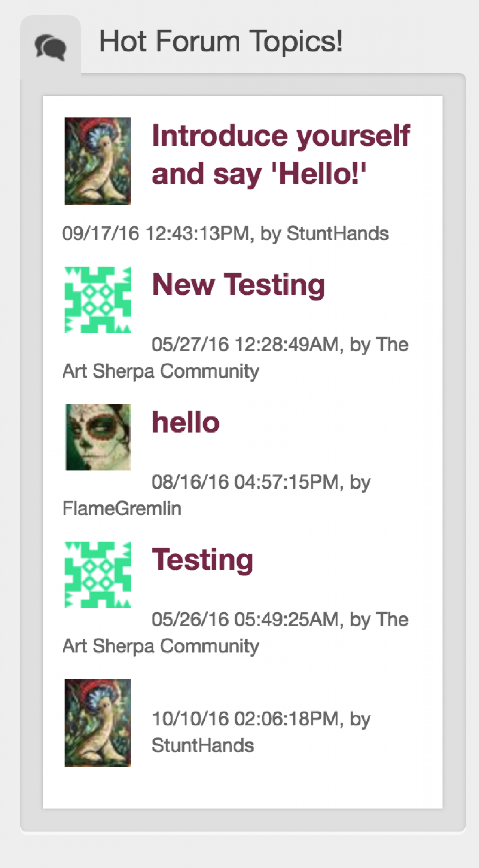
Task: Open the "Testing" forum topic
Action: 202,560
